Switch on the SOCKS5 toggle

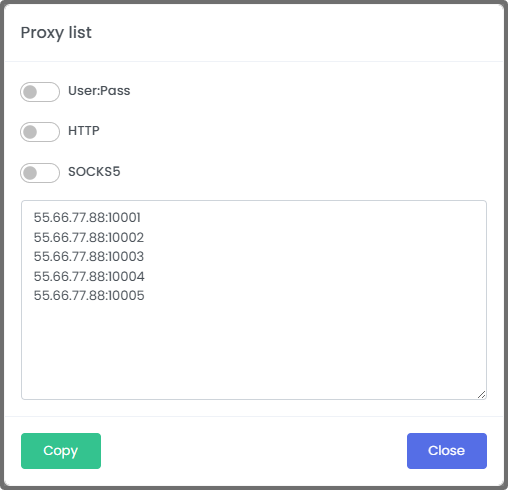tap(40, 173)
